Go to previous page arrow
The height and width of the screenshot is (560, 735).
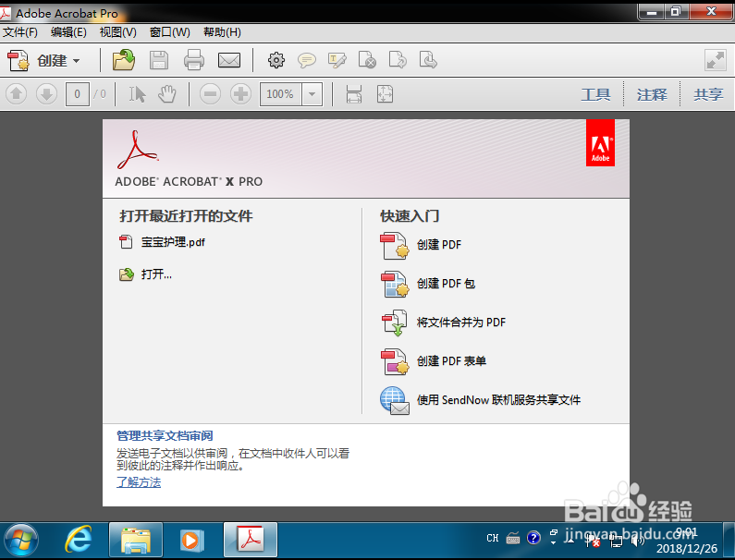click(x=17, y=94)
